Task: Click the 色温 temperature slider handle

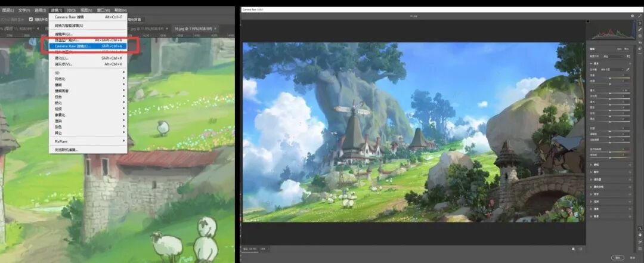Action: pyautogui.click(x=610, y=78)
